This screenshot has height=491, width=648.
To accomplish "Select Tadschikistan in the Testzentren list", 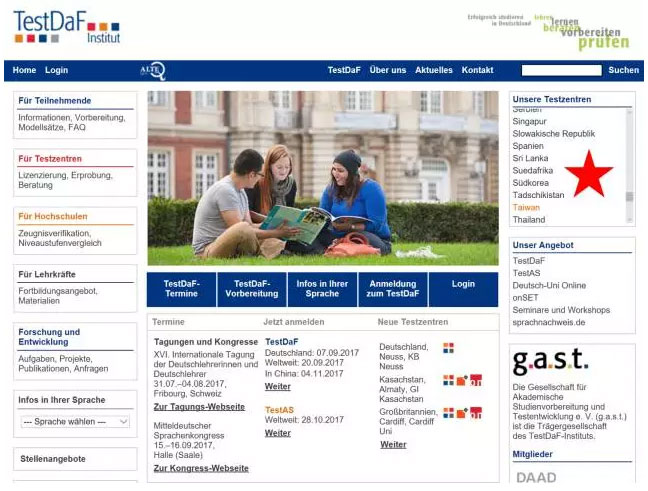I will point(538,195).
